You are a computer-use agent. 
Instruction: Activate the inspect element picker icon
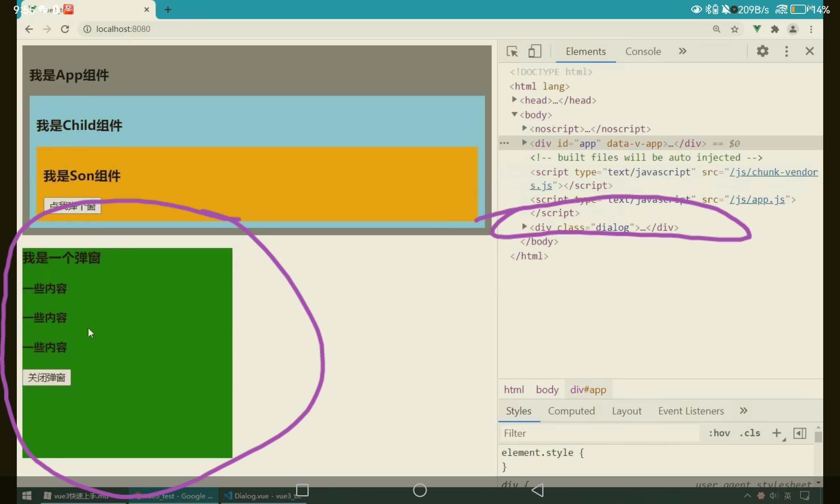point(512,51)
